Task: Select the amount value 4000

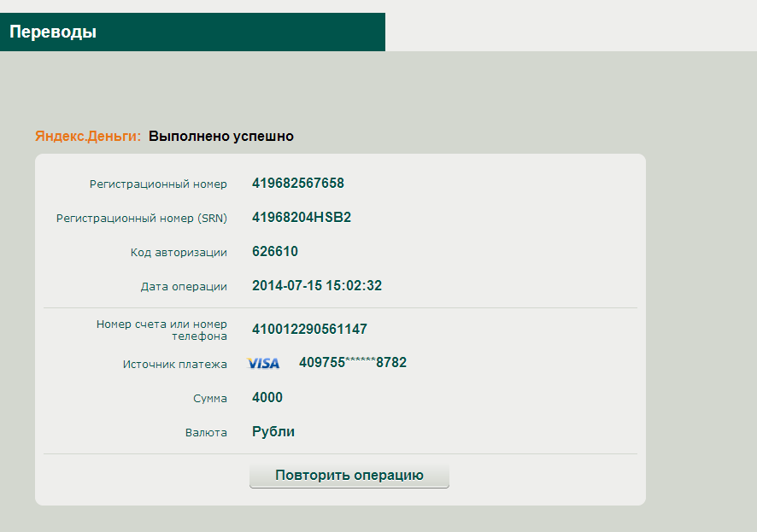Action: pos(267,397)
